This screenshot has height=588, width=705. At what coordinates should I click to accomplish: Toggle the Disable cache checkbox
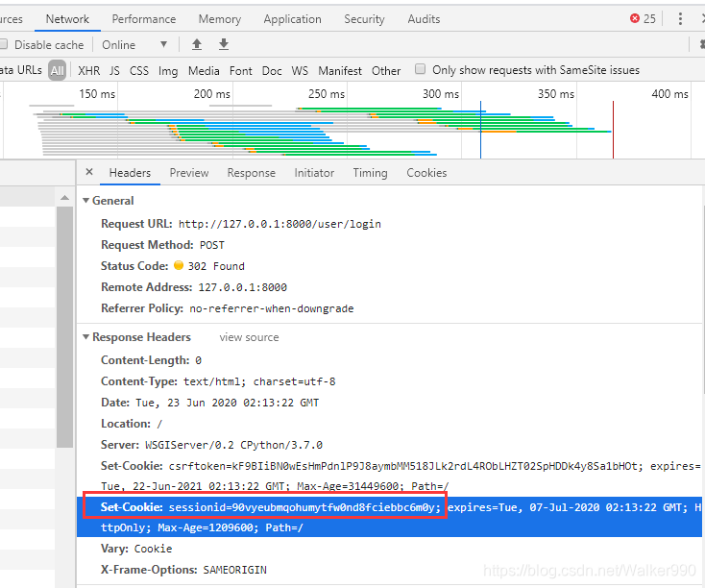pyautogui.click(x=3, y=44)
